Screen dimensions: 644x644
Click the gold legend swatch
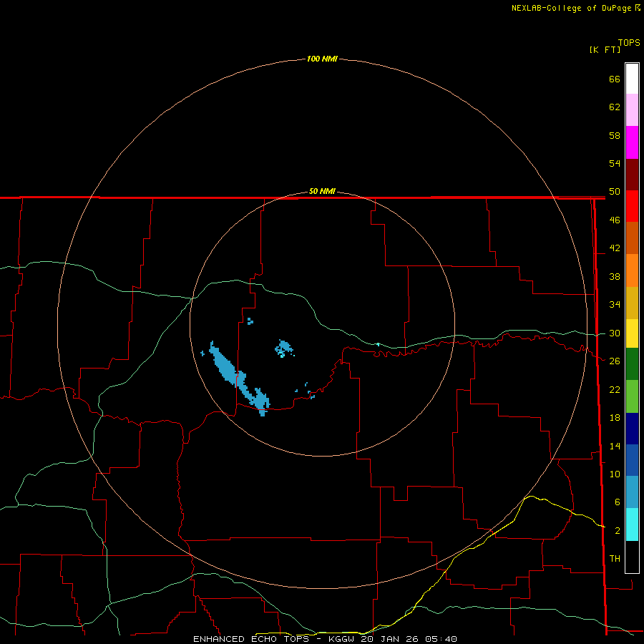[632, 303]
